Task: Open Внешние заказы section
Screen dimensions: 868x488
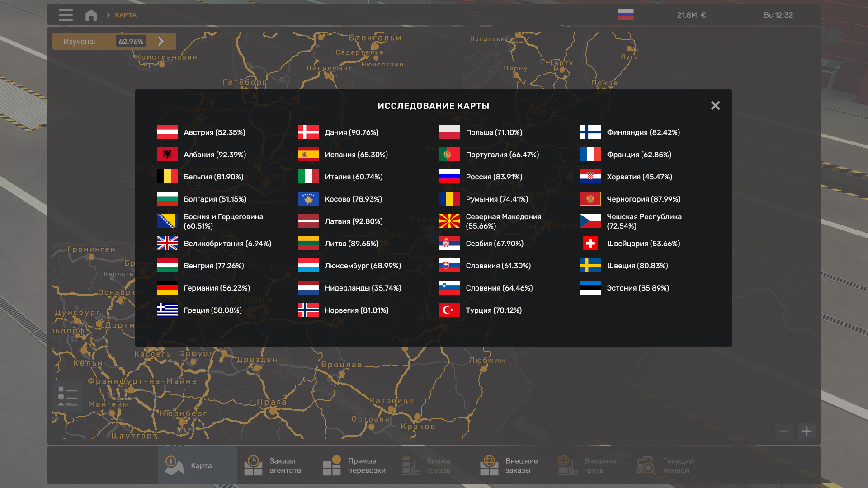Action: point(509,465)
